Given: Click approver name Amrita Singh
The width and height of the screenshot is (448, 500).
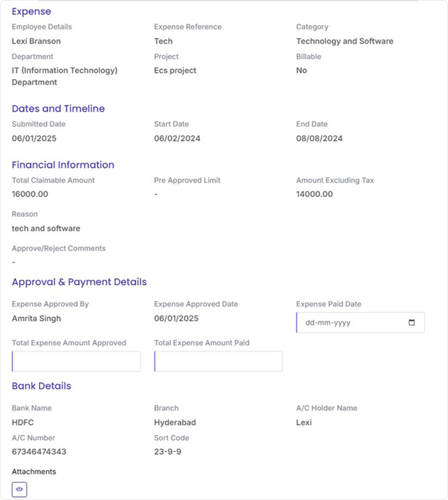Looking at the screenshot, I should point(36,318).
